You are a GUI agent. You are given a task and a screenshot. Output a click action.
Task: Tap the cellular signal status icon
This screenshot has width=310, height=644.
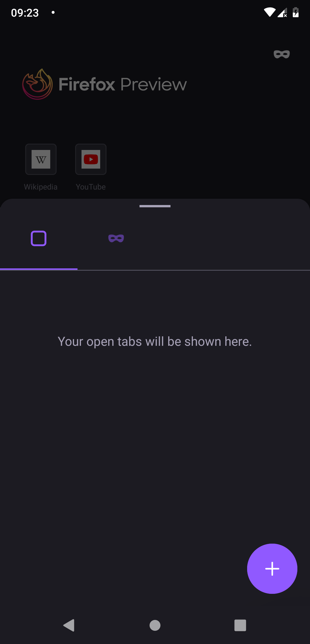coord(282,13)
